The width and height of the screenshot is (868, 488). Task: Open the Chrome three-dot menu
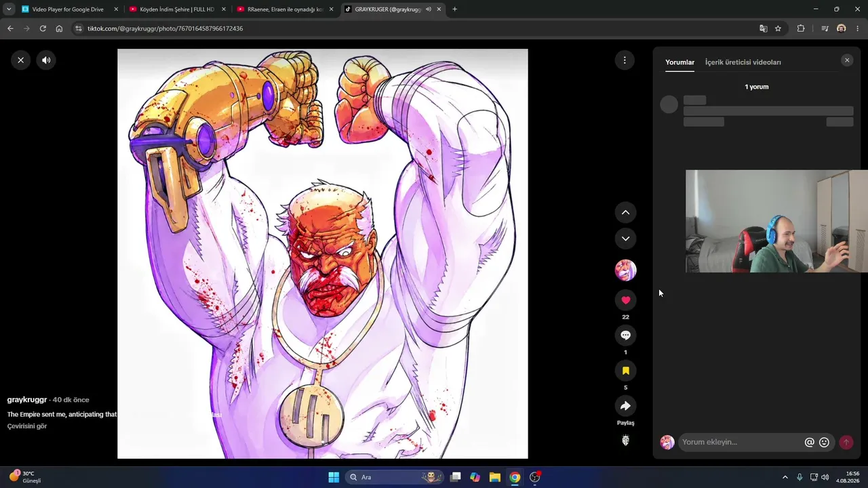pos(858,28)
